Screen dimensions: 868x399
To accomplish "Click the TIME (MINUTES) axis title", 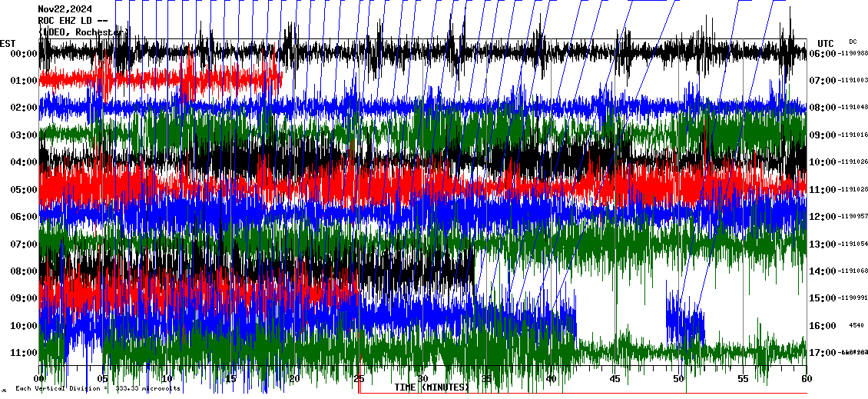I will point(432,387).
